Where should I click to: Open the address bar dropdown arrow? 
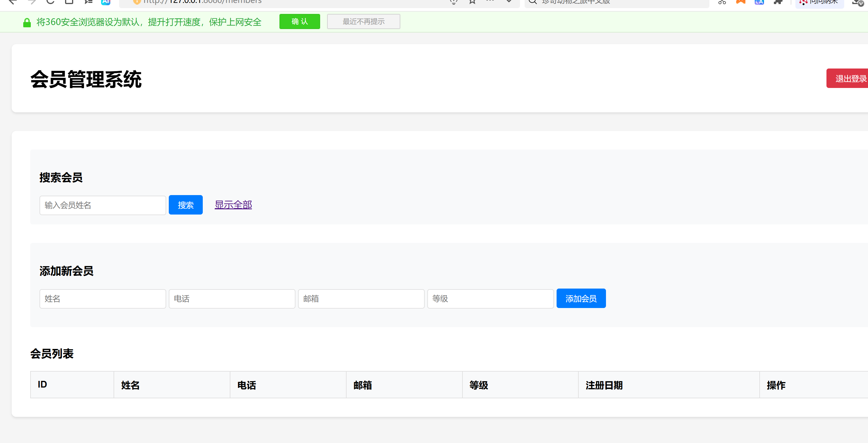pos(509,2)
